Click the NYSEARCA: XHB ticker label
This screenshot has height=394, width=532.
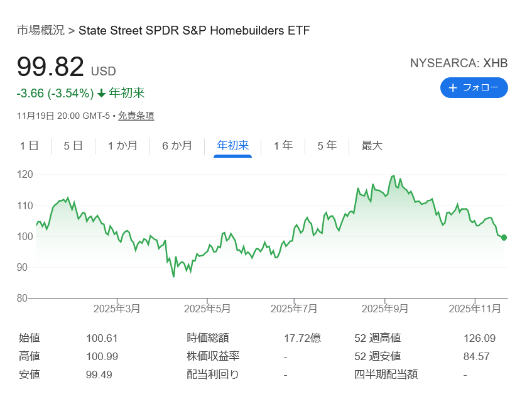(459, 63)
